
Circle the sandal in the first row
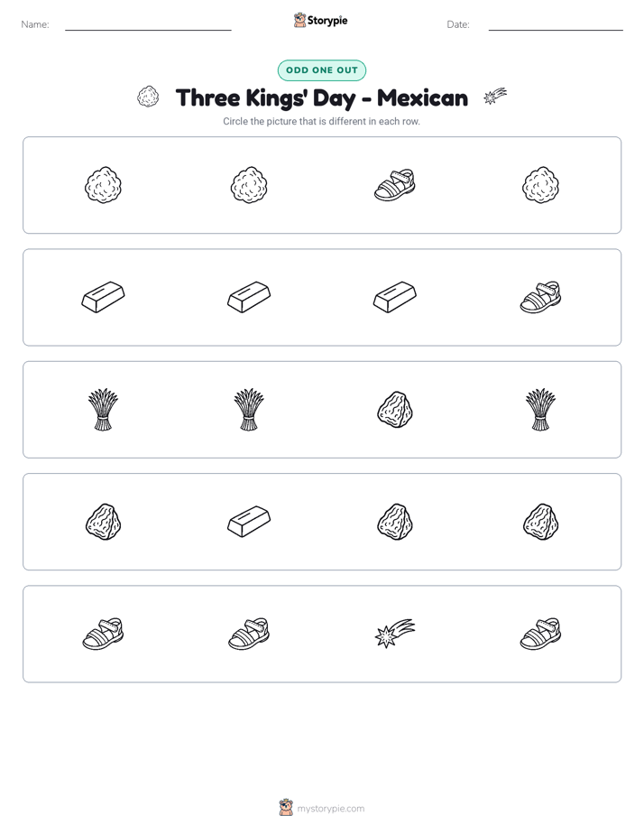[395, 185]
